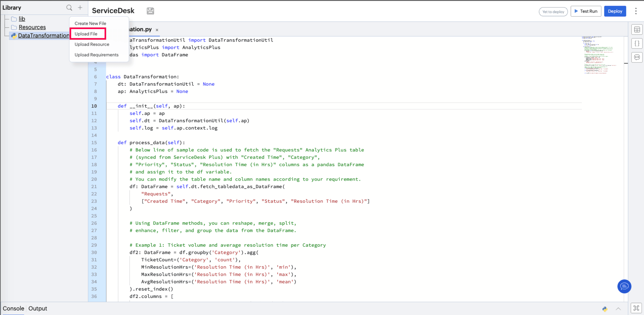Open the feedback smiley chat icon

tap(637, 57)
